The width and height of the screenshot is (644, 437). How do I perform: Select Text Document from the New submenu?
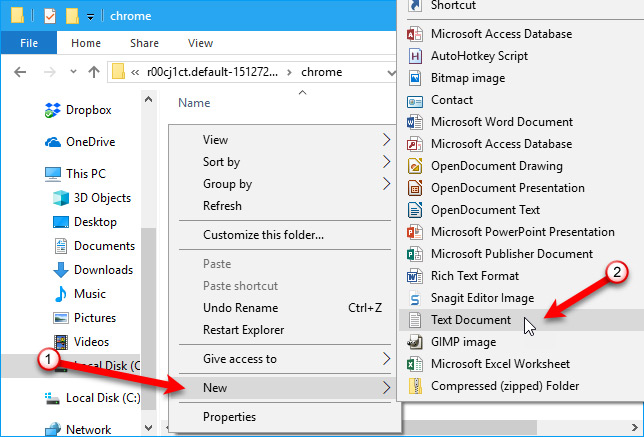pos(471,320)
